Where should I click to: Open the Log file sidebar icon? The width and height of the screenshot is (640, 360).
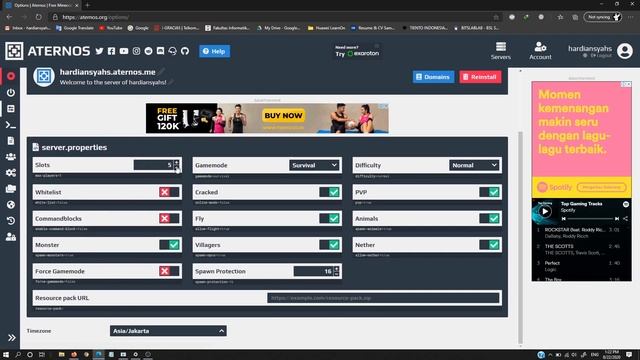(11, 141)
